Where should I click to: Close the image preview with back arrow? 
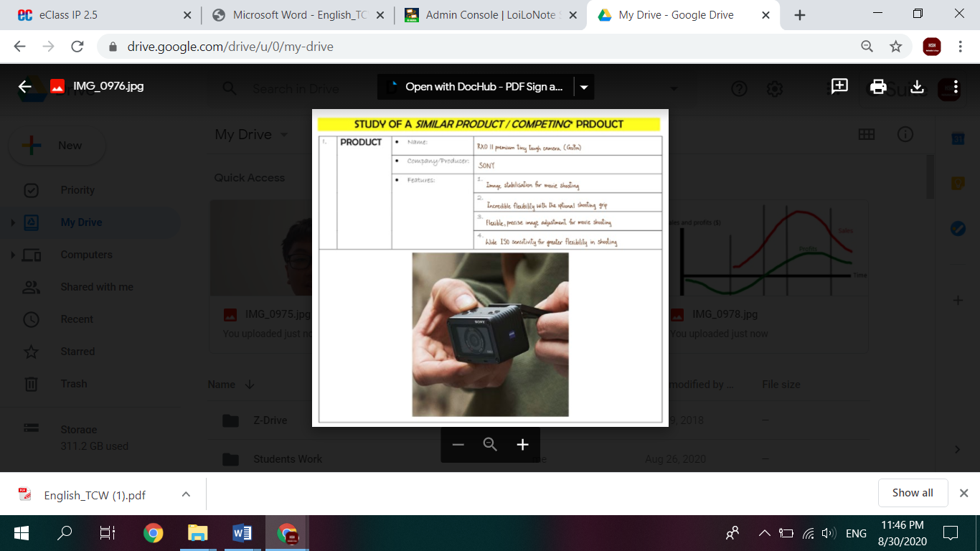pyautogui.click(x=25, y=87)
